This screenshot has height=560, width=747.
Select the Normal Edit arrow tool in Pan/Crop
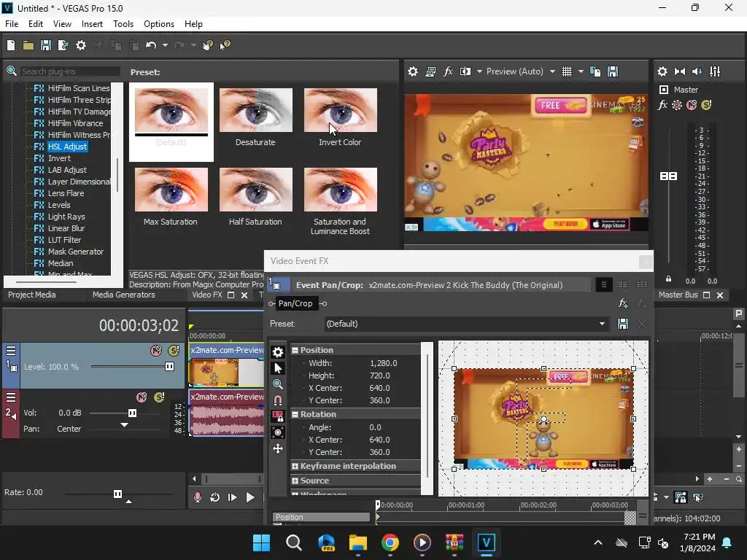pos(278,368)
